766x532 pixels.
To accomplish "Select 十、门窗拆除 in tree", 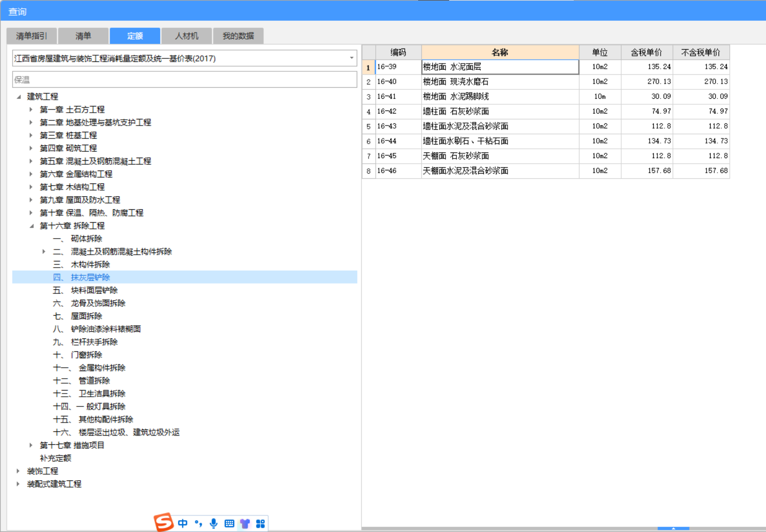I will 78,355.
